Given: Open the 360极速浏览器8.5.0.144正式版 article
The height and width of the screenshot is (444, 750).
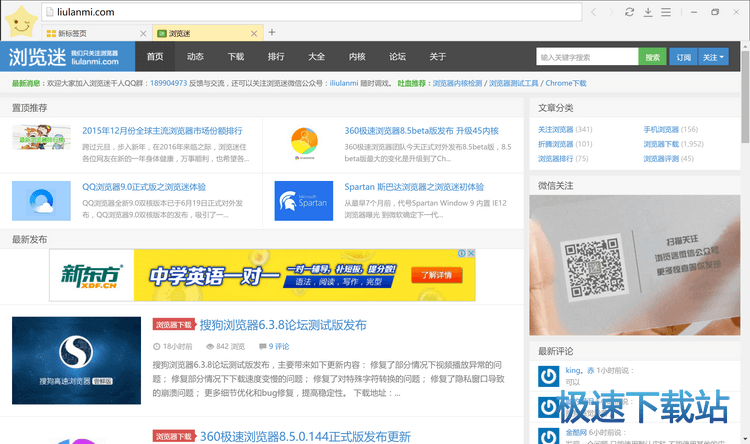Looking at the screenshot, I should tap(305, 436).
